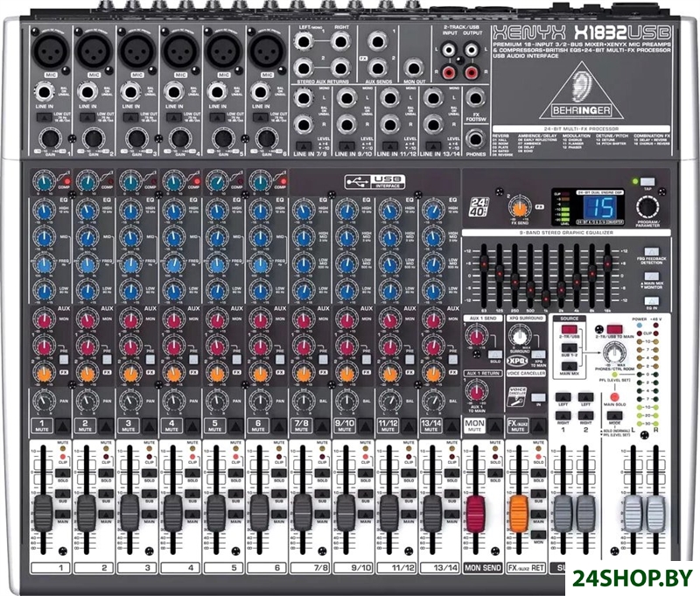Click the aux 1 send master knob
Image resolution: width=700 pixels, height=596 pixels.
point(477,337)
